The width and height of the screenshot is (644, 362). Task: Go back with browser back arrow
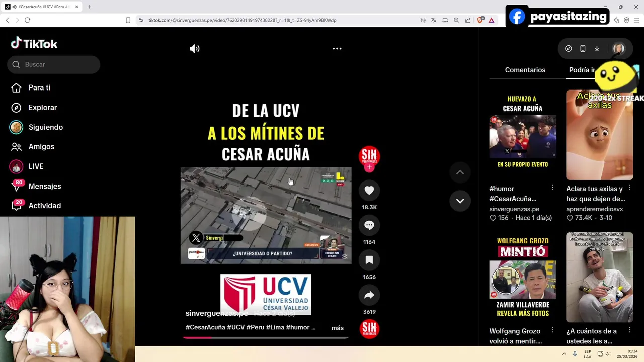tap(7, 20)
